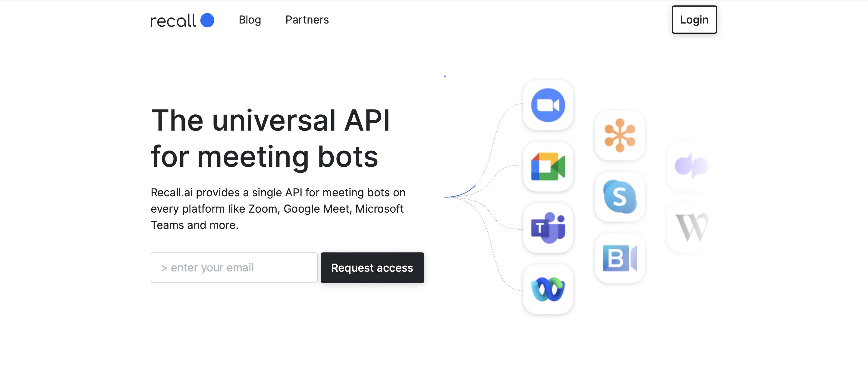Screen dimensions: 868x383
Task: Click the blue circle in the recall logo
Action: 207,20
